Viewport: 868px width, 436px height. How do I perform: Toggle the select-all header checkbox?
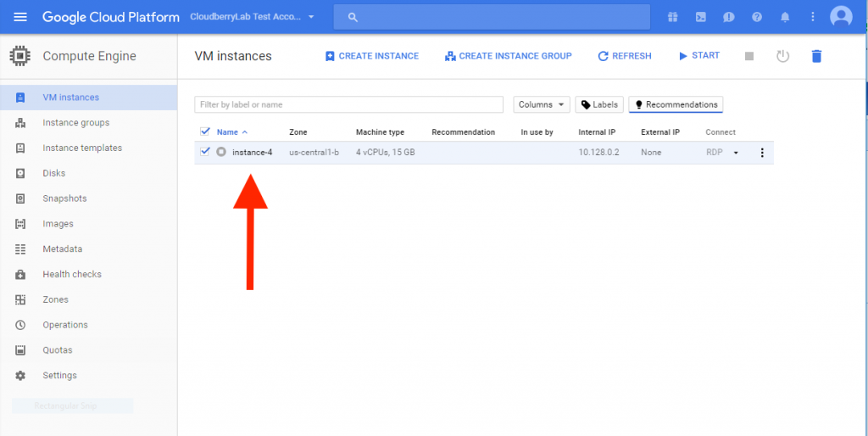[x=205, y=131]
